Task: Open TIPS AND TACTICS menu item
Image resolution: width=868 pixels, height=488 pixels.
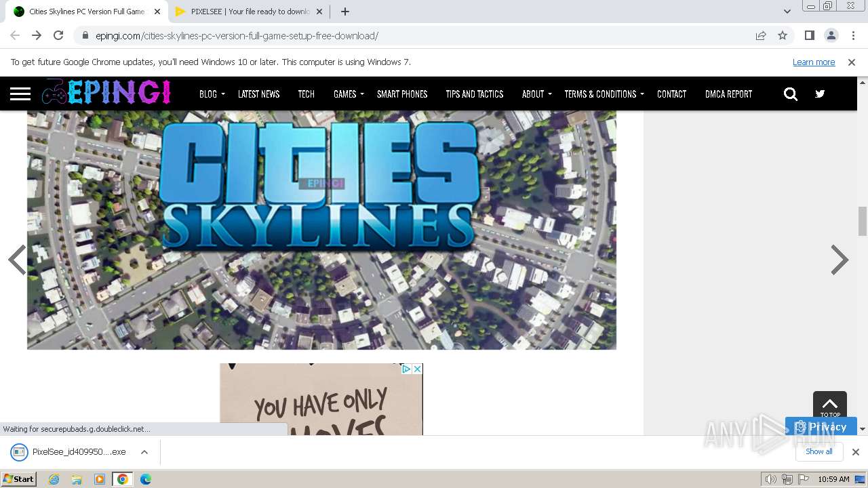Action: pyautogui.click(x=474, y=94)
